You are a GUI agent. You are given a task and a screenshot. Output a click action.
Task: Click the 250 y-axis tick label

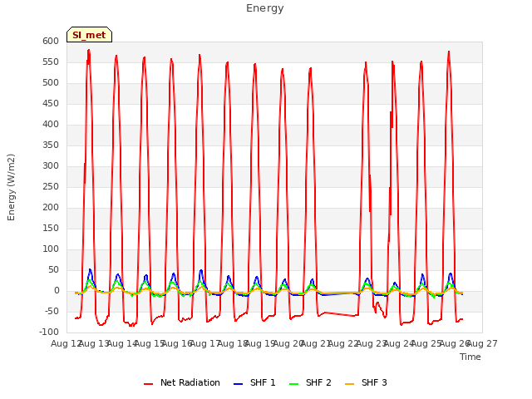pos(51,186)
